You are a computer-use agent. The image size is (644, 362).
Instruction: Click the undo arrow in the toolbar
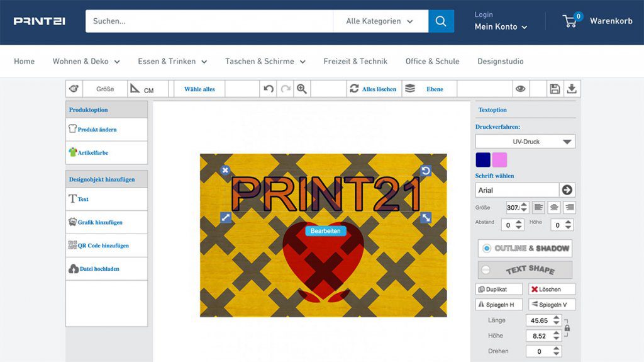269,89
